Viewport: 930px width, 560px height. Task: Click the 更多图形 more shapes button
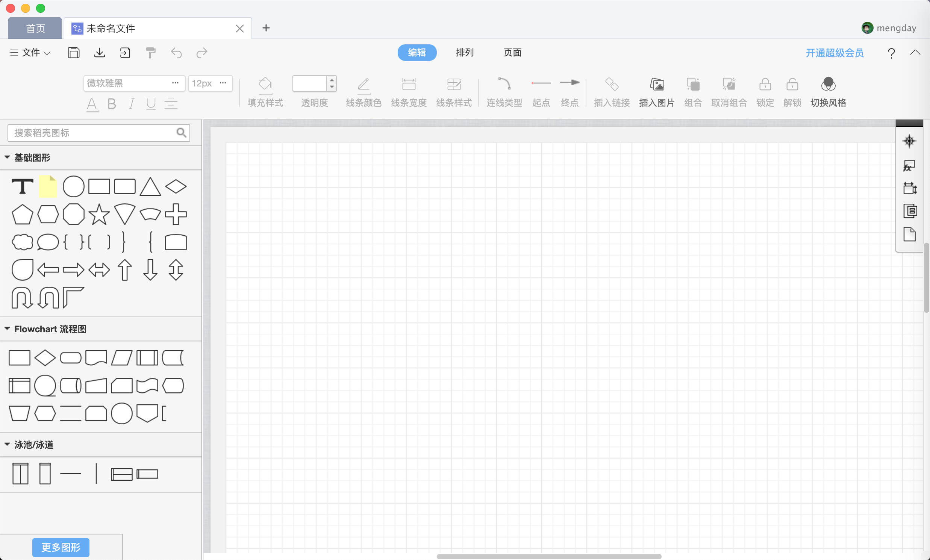click(61, 547)
